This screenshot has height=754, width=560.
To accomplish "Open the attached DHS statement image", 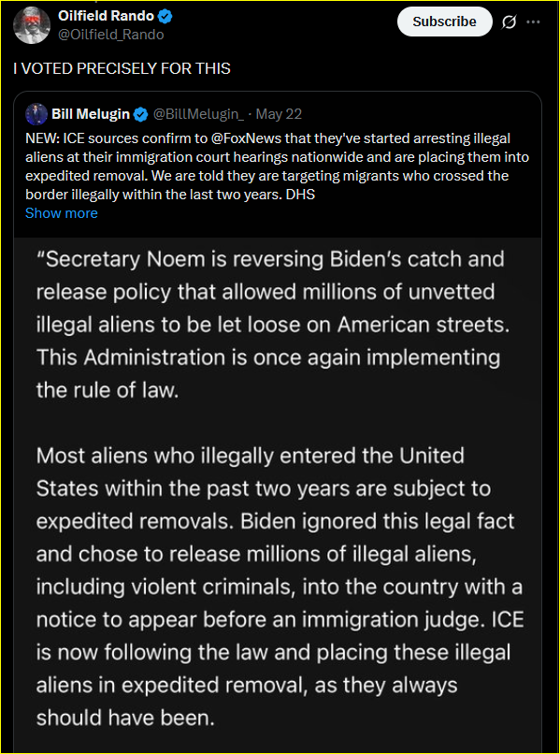I will point(278,495).
